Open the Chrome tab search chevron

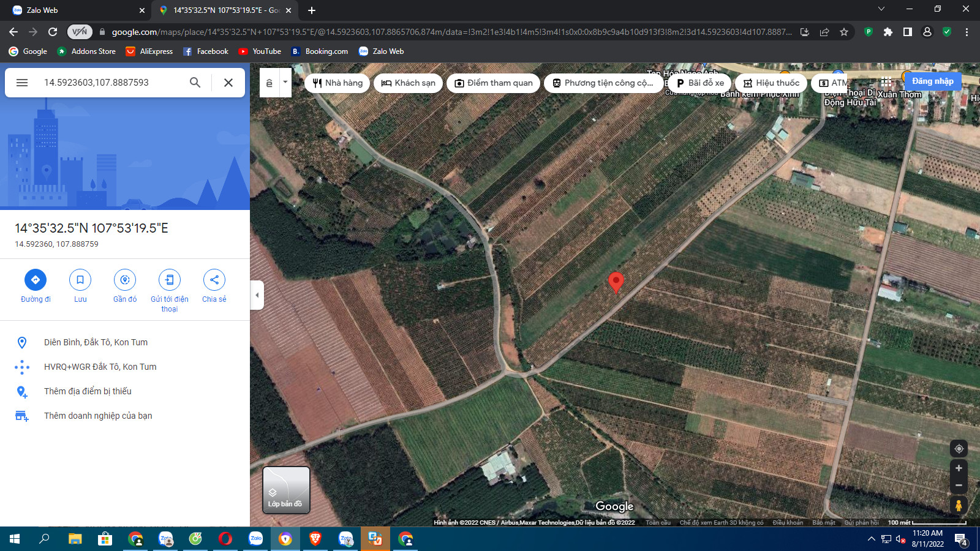click(881, 9)
